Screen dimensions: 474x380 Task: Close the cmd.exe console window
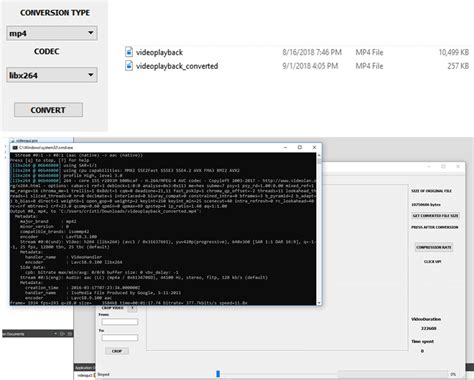314,147
